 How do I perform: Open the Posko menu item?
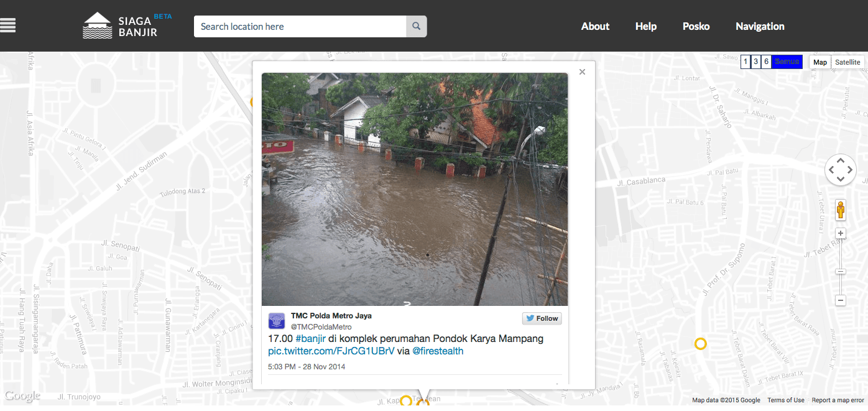tap(696, 26)
